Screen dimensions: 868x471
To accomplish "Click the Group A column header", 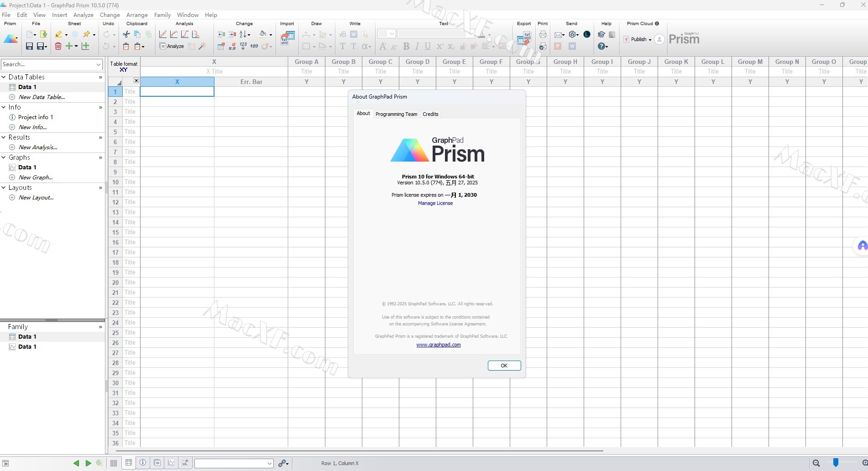I will click(x=307, y=62).
